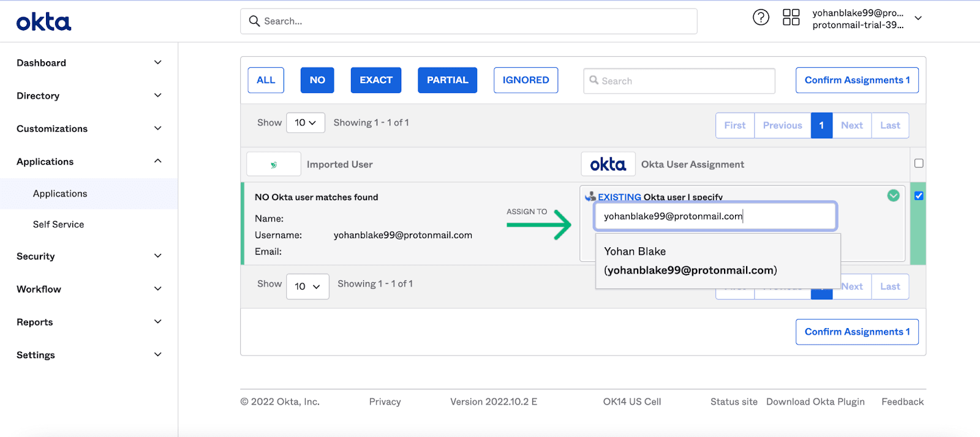This screenshot has width=980, height=437.
Task: Select the PARTIAL filter tab
Action: click(x=447, y=80)
